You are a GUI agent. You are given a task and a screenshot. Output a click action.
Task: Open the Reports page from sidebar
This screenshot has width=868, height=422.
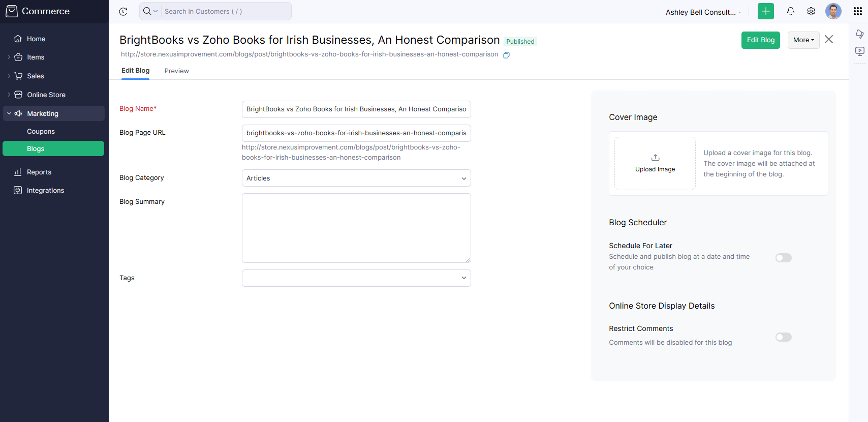point(39,172)
